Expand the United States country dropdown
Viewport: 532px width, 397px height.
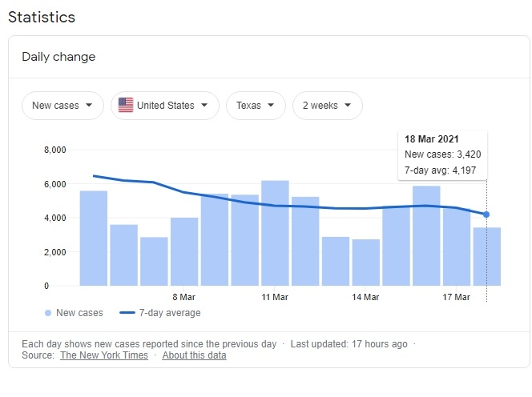coord(165,105)
